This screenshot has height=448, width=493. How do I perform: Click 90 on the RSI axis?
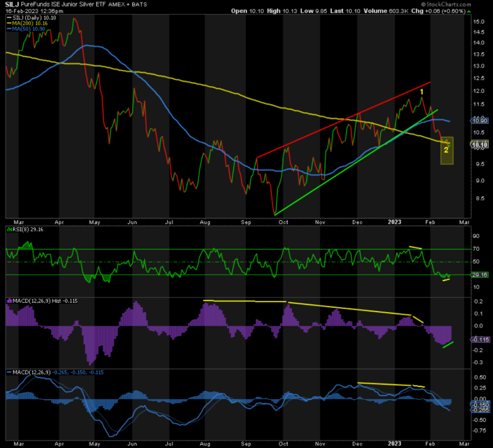[476, 236]
